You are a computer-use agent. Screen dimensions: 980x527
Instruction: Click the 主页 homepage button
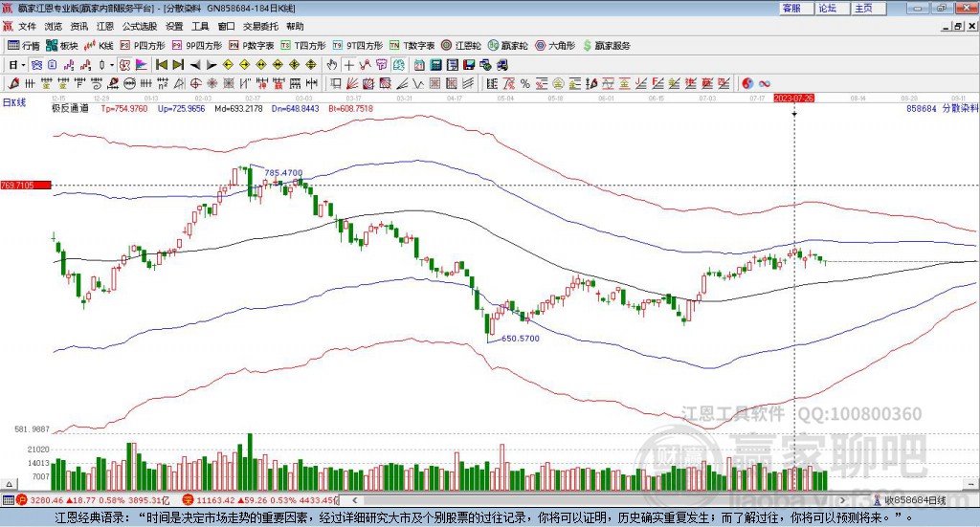click(867, 8)
